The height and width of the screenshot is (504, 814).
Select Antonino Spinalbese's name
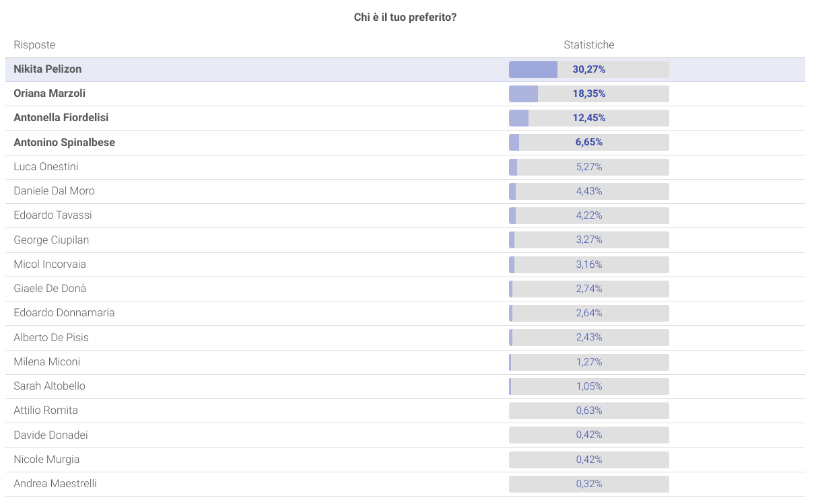[65, 143]
